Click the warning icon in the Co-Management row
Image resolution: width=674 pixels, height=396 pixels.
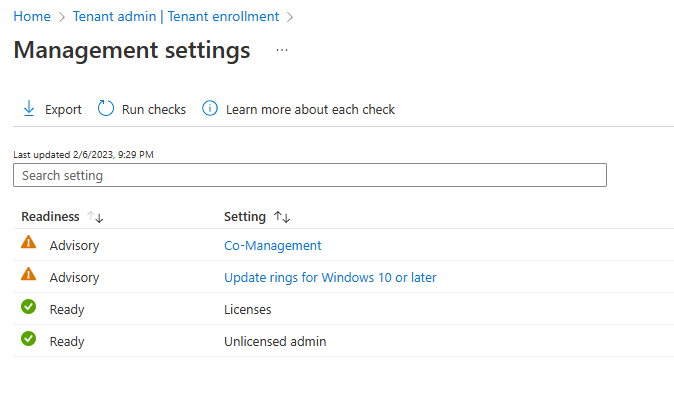click(29, 243)
